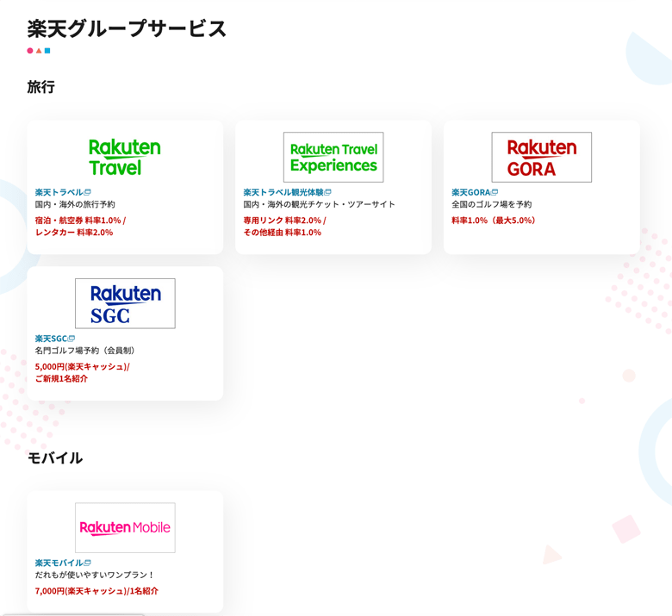Click external-link icon beside 楽天トラベル観光体験

point(327,192)
